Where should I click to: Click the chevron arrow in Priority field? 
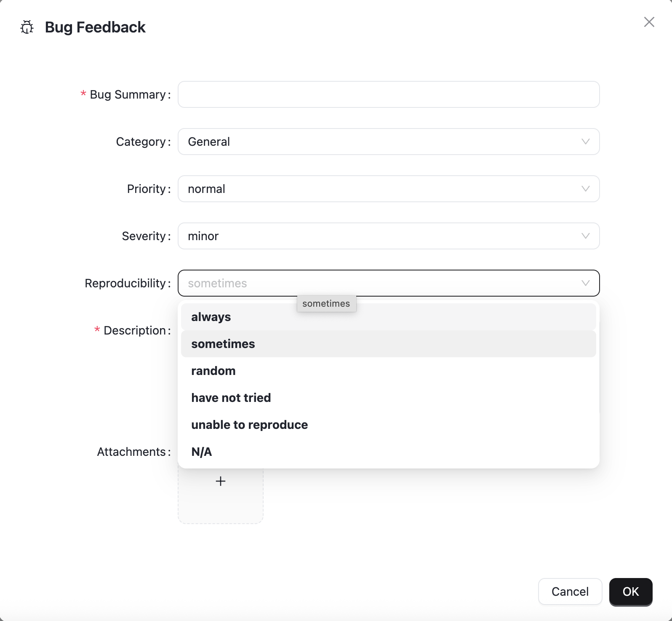pos(585,189)
